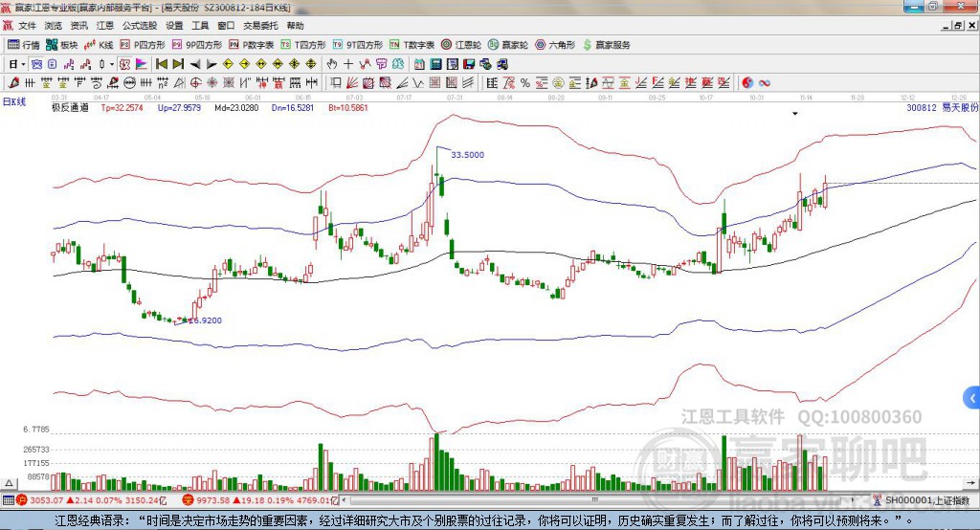Open the P四方形 square tool
The width and height of the screenshot is (980, 530).
149,45
